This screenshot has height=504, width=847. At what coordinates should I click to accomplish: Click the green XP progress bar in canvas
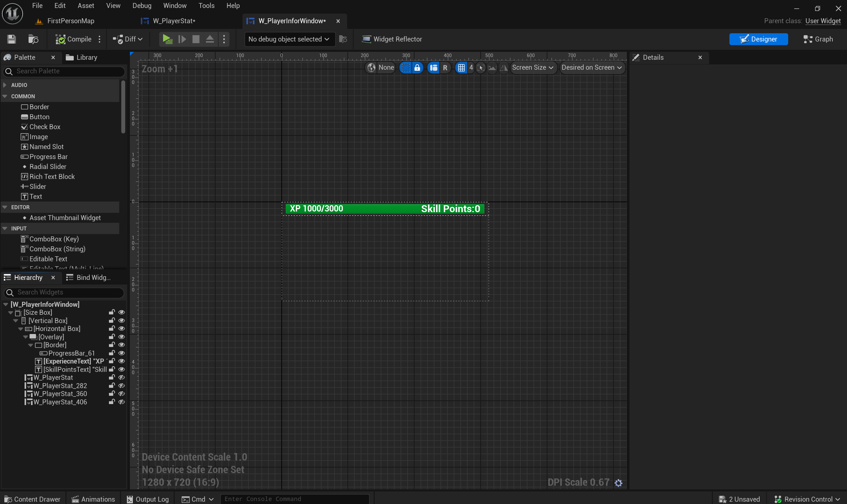pos(381,209)
